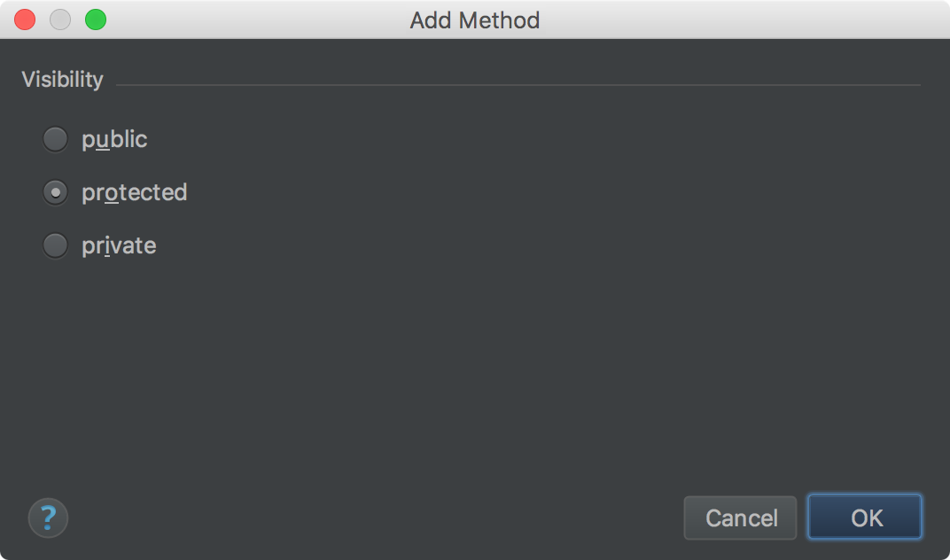
Task: Choose the protected radio button
Action: 55,193
